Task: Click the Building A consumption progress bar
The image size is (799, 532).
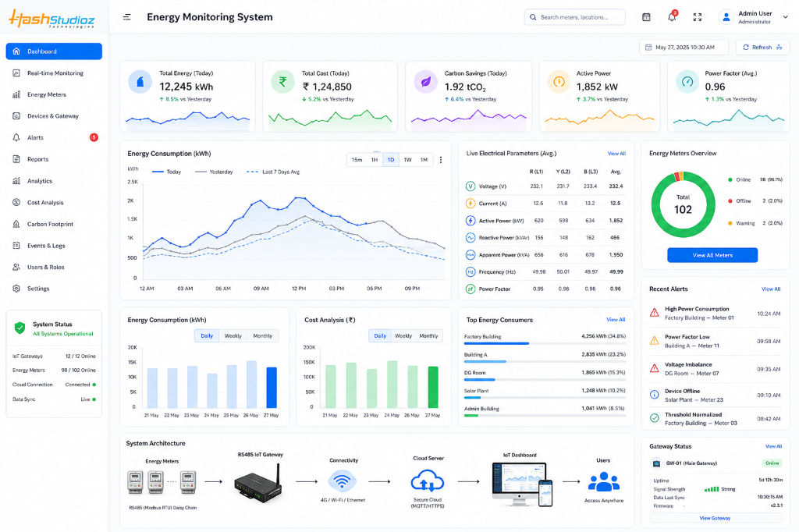Action: [x=545, y=362]
